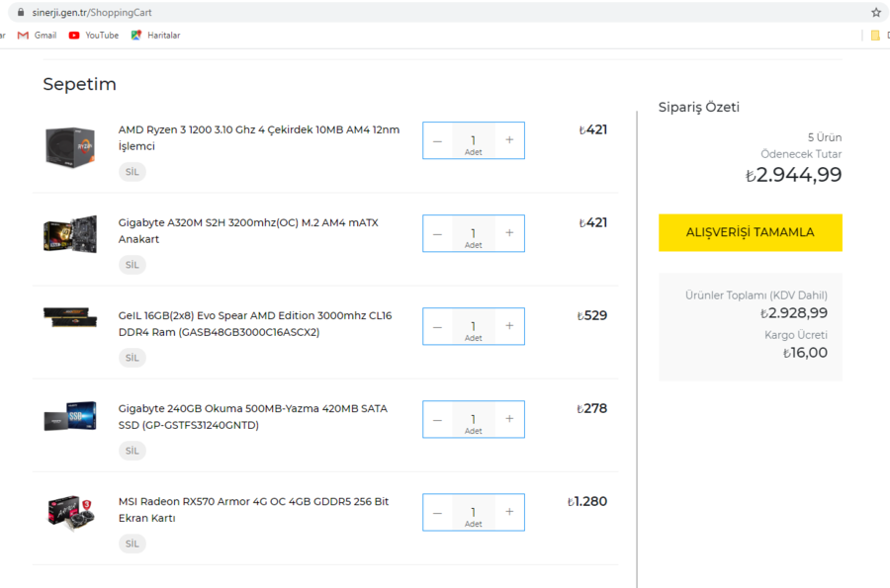Open Gigabyte A320M S2H Anakart product link
The height and width of the screenshot is (588, 890).
[x=248, y=231]
